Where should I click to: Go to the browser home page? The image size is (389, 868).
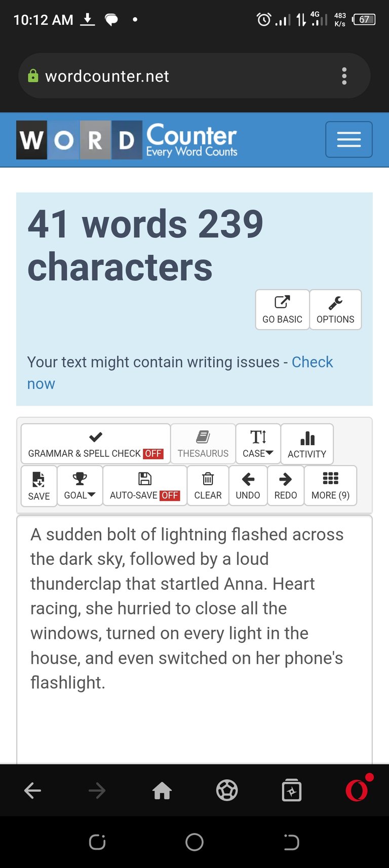(x=162, y=790)
